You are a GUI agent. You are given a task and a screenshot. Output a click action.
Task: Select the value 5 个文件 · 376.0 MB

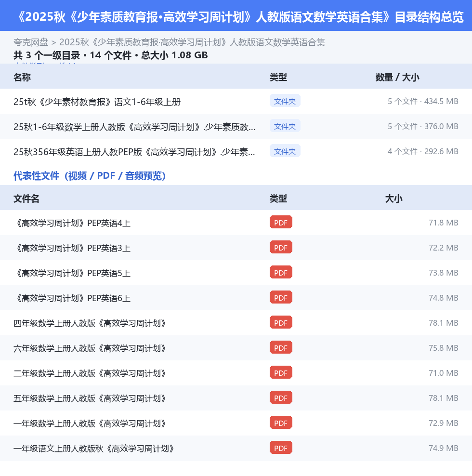coord(423,126)
